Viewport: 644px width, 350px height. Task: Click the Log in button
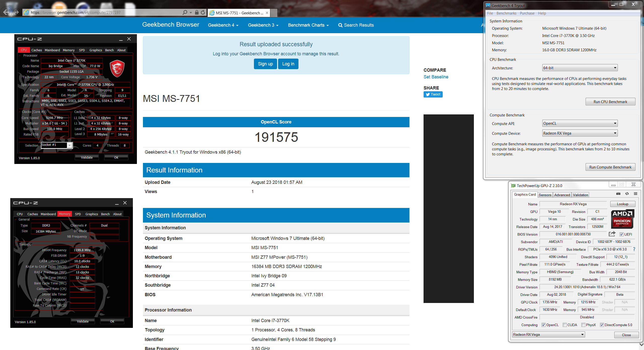click(x=288, y=64)
